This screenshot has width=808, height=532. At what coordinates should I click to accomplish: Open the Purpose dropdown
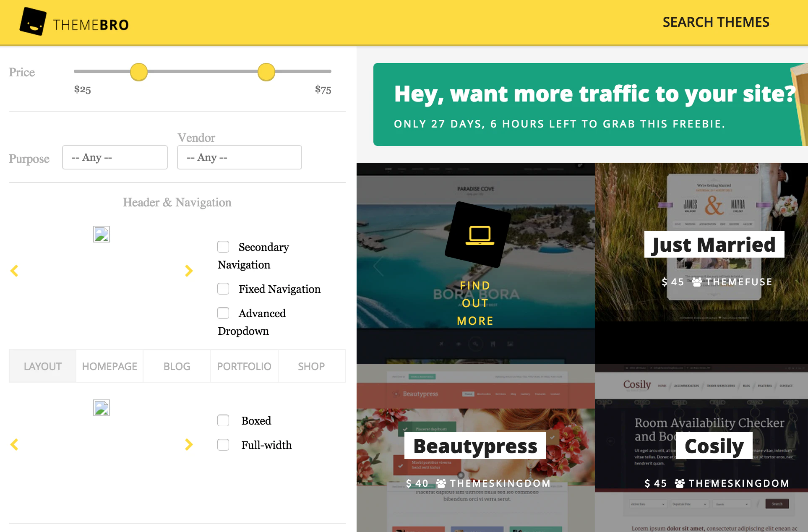115,157
